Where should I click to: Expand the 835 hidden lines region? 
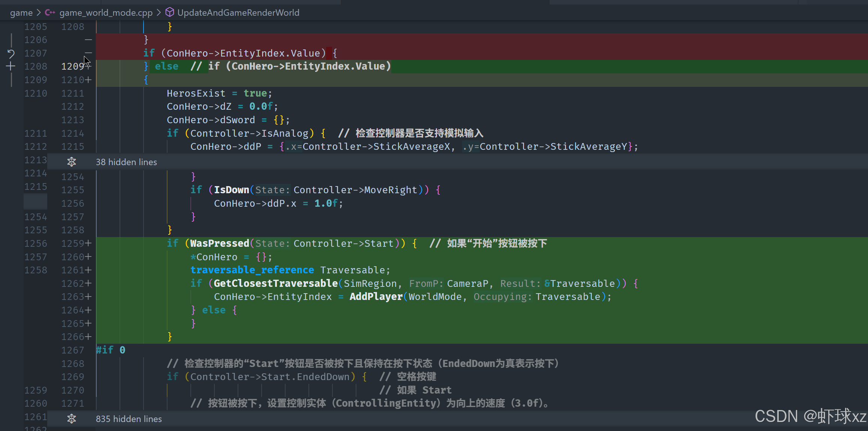click(x=129, y=419)
